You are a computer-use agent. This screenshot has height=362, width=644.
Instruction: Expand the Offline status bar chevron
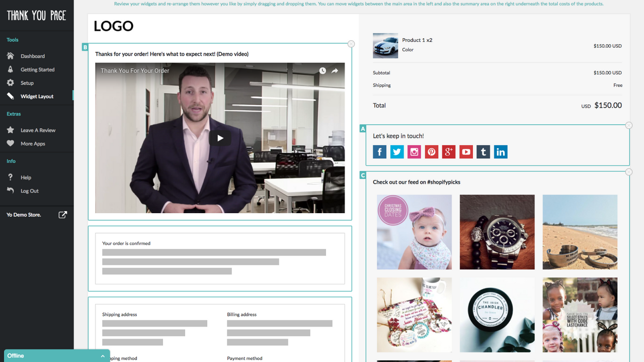click(x=103, y=355)
